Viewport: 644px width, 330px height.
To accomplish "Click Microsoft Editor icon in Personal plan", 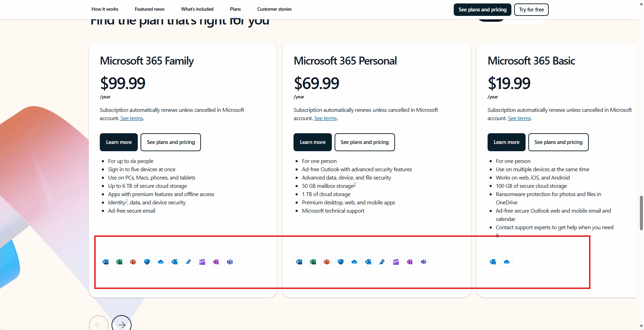I will [x=382, y=262].
